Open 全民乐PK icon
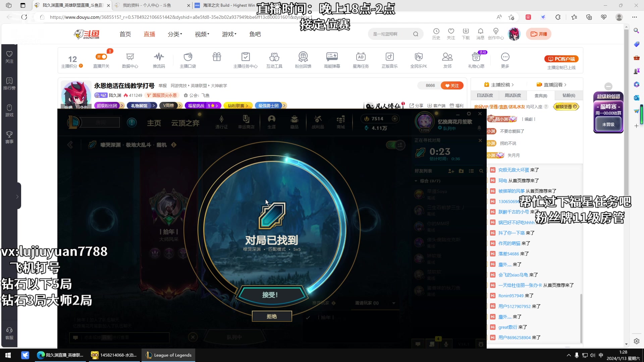Screen dimensions: 644x362 click(419, 60)
